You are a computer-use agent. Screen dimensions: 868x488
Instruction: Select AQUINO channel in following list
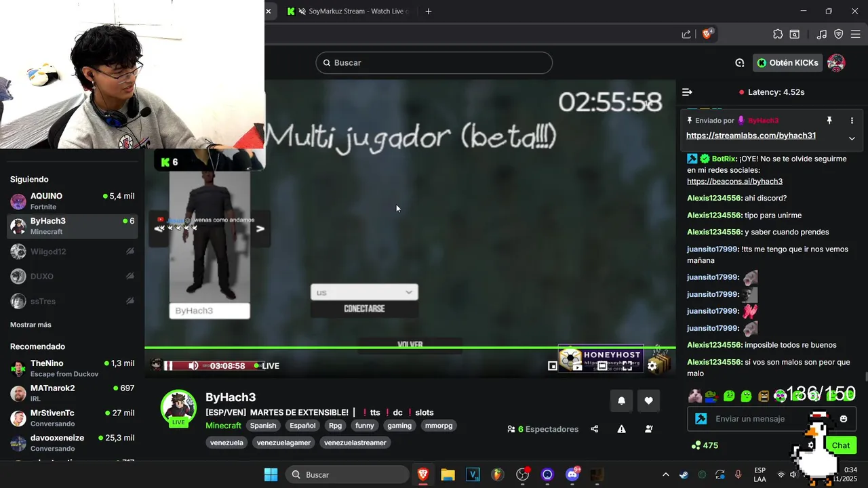pos(72,201)
